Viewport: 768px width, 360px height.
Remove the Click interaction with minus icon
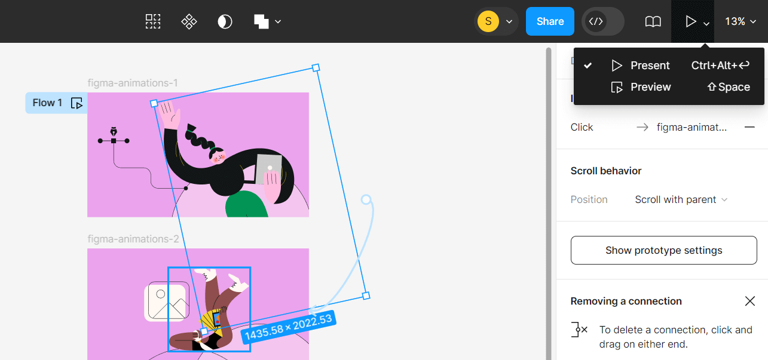pyautogui.click(x=749, y=127)
